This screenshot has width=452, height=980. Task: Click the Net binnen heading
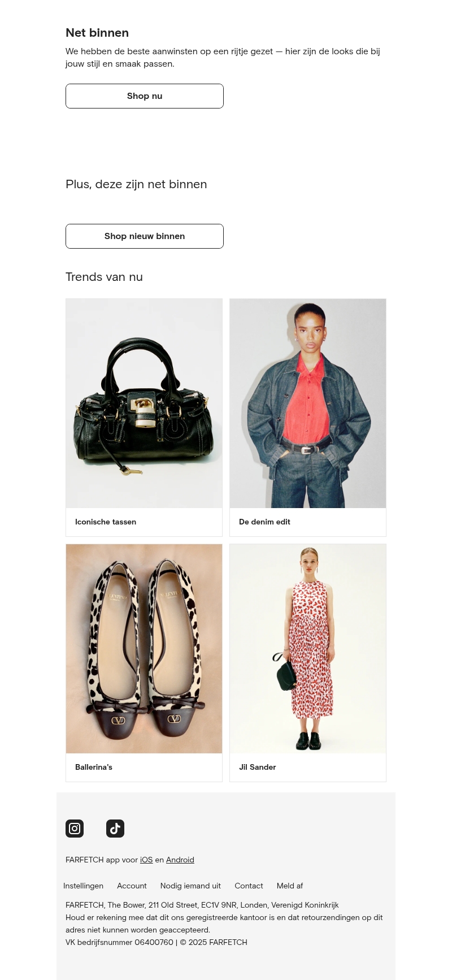(x=97, y=33)
